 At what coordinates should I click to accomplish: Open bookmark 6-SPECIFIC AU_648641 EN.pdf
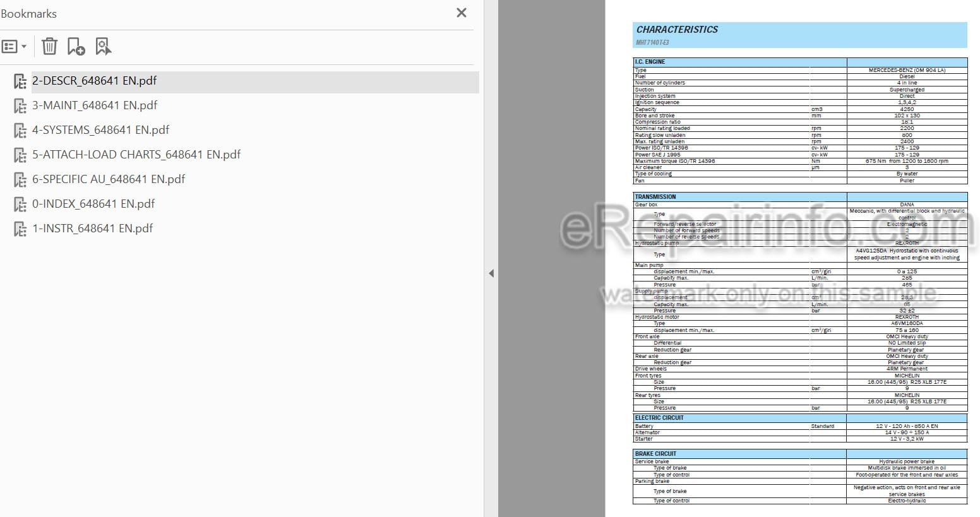(109, 179)
